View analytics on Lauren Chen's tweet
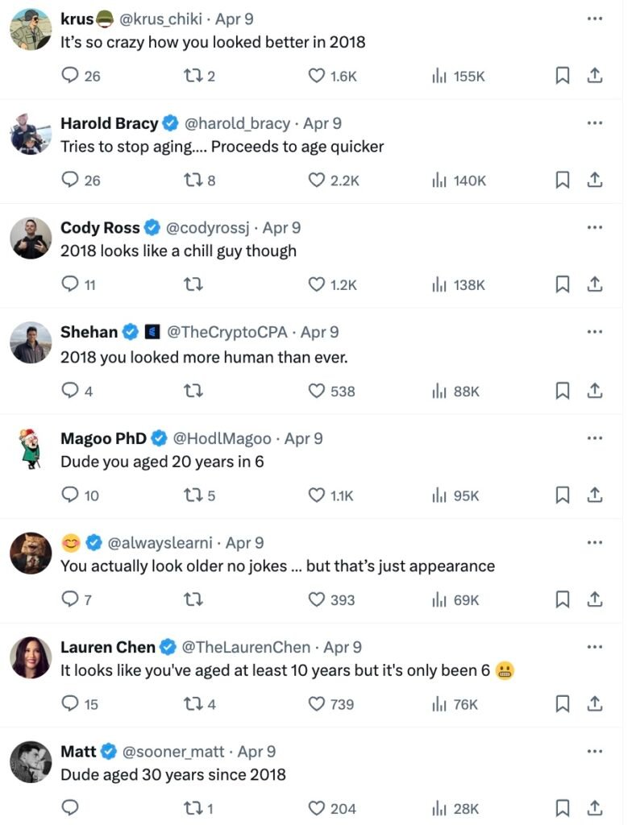 click(x=439, y=704)
